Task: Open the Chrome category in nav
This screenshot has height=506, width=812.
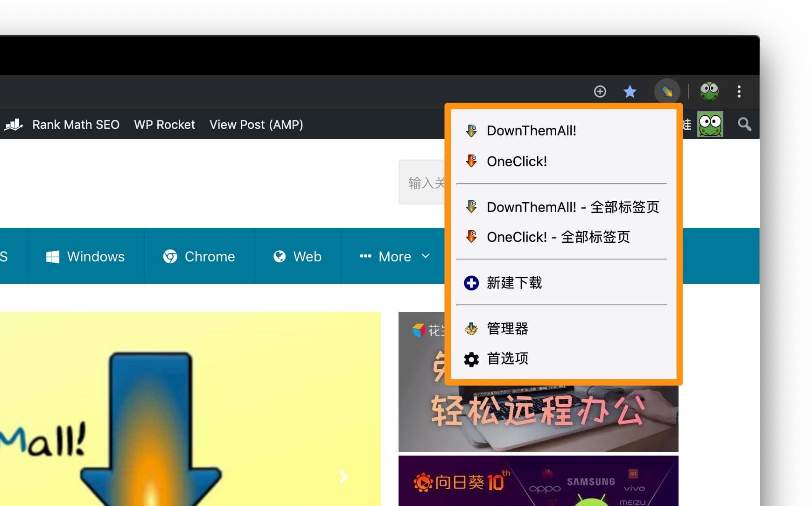Action: pyautogui.click(x=199, y=256)
